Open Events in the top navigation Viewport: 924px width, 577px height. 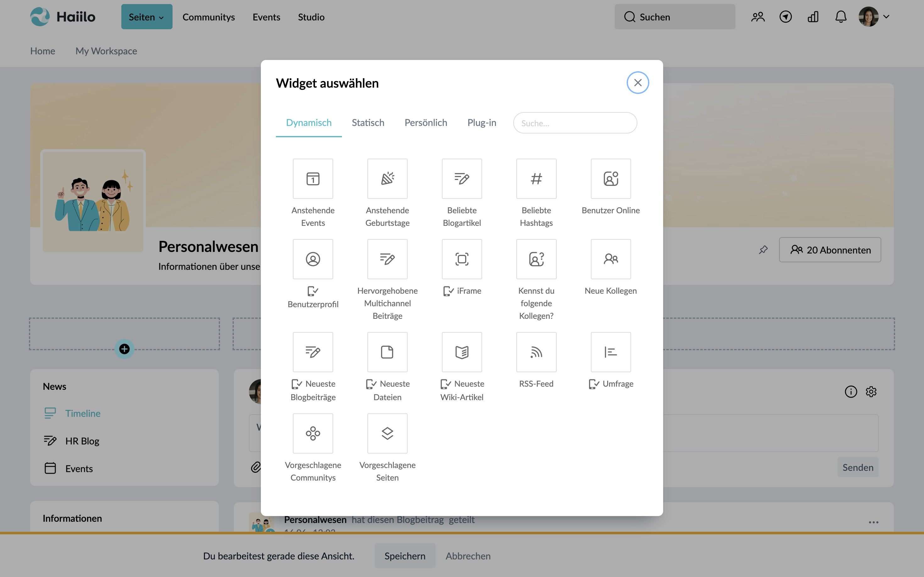266,17
